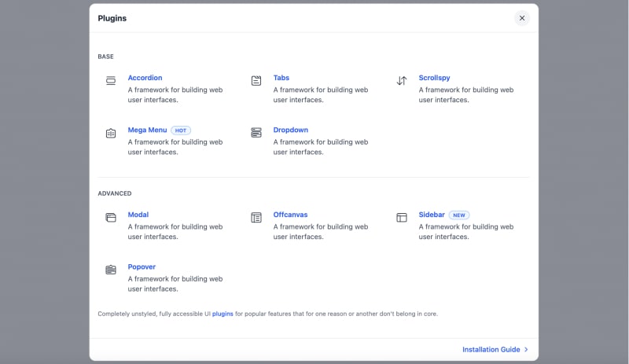Click the Offcanvas plugin icon
629x364 pixels.
[x=256, y=218]
